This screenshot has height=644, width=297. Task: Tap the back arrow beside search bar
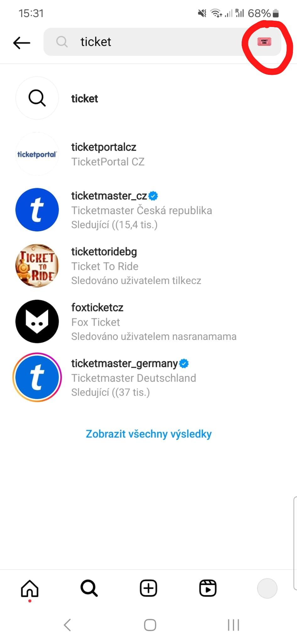tap(22, 42)
